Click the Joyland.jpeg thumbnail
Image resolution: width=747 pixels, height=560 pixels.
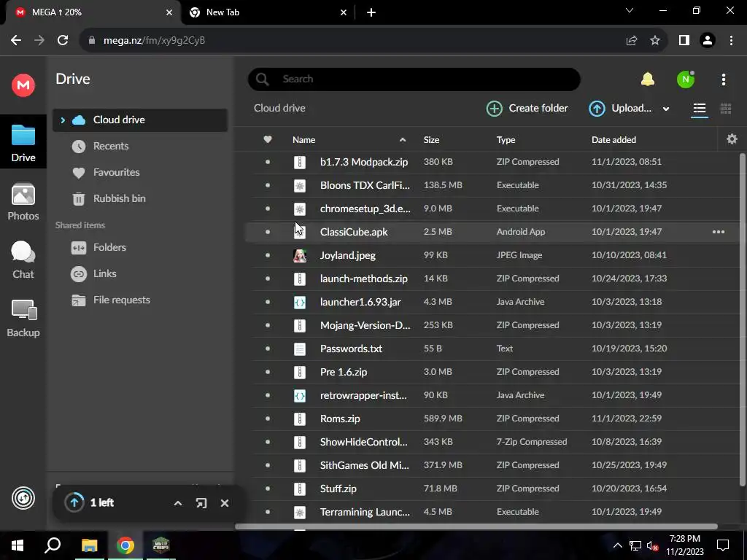click(x=299, y=256)
